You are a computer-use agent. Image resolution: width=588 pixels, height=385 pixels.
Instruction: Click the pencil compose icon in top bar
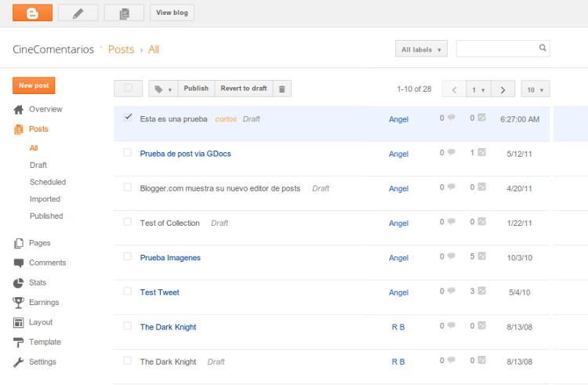tap(78, 13)
